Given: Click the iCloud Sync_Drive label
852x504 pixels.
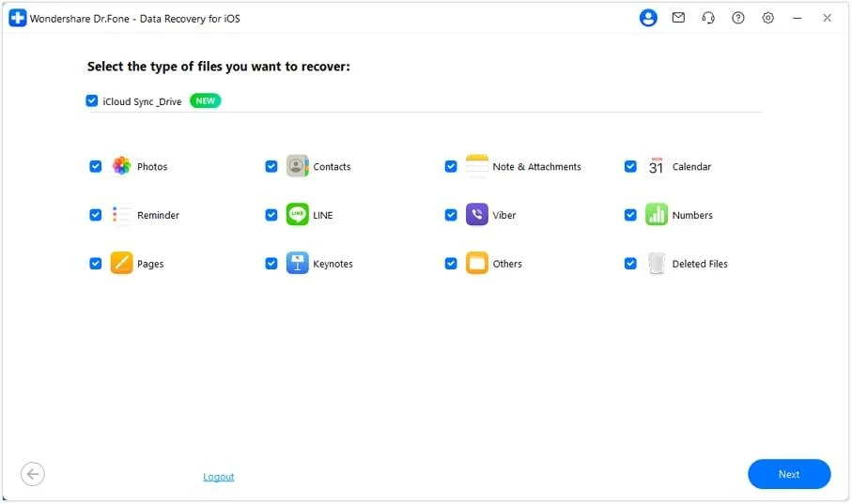Looking at the screenshot, I should pos(142,101).
